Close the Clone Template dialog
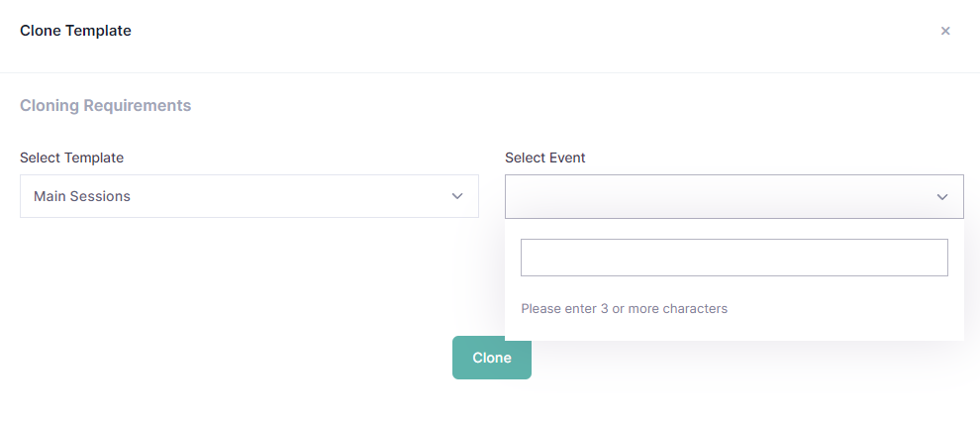 [945, 31]
